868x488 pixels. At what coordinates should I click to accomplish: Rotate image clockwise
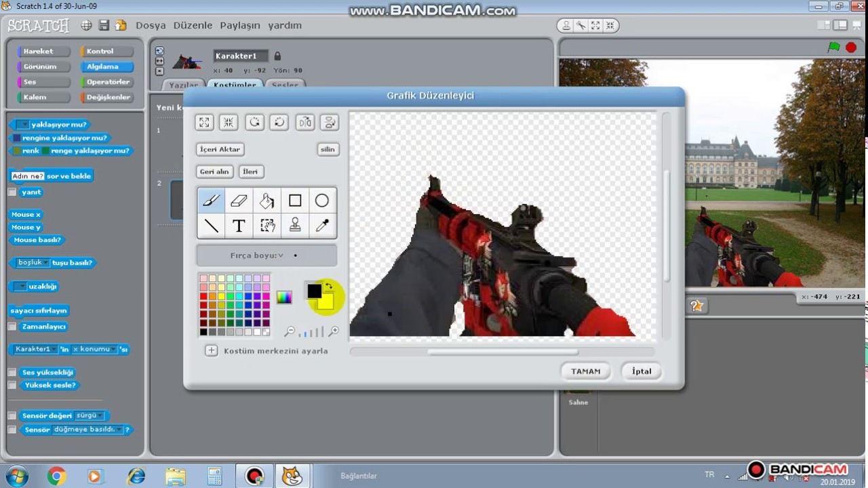point(279,122)
